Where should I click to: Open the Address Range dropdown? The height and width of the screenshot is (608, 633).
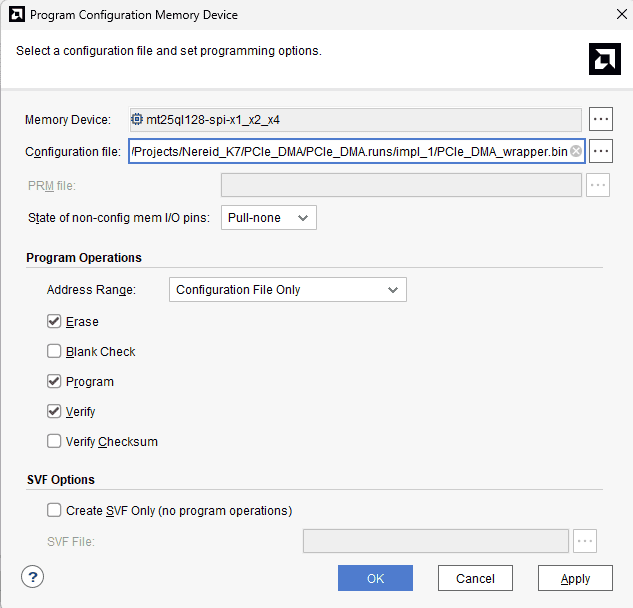[287, 290]
